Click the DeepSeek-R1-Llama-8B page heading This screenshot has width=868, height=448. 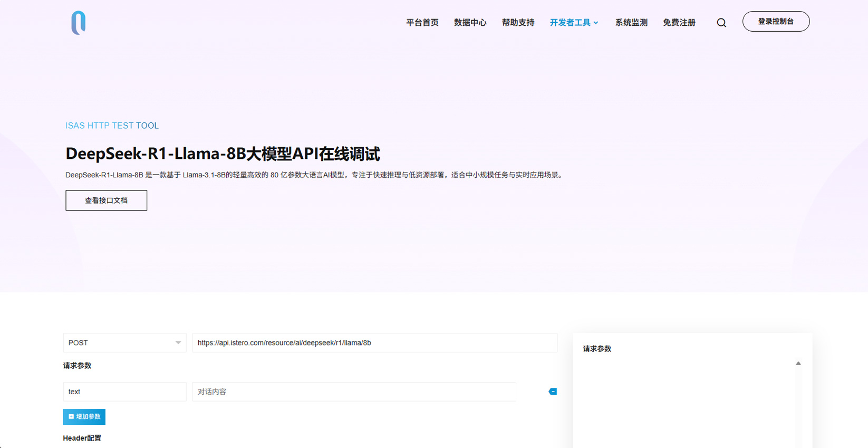223,154
